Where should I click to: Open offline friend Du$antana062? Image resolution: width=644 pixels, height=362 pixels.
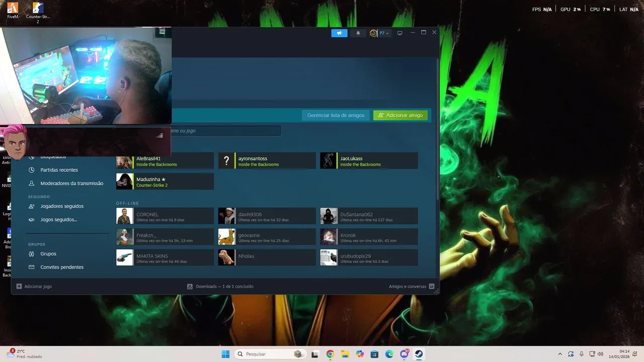(x=369, y=216)
